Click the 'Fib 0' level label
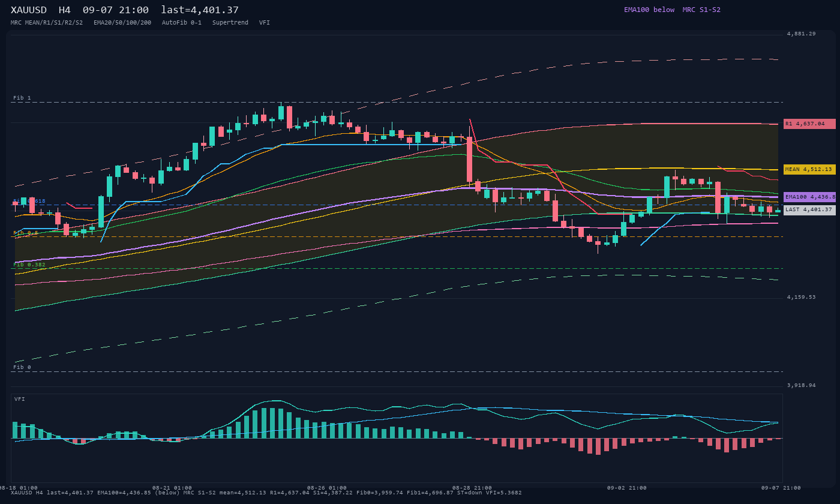Image resolution: width=840 pixels, height=504 pixels. click(22, 367)
